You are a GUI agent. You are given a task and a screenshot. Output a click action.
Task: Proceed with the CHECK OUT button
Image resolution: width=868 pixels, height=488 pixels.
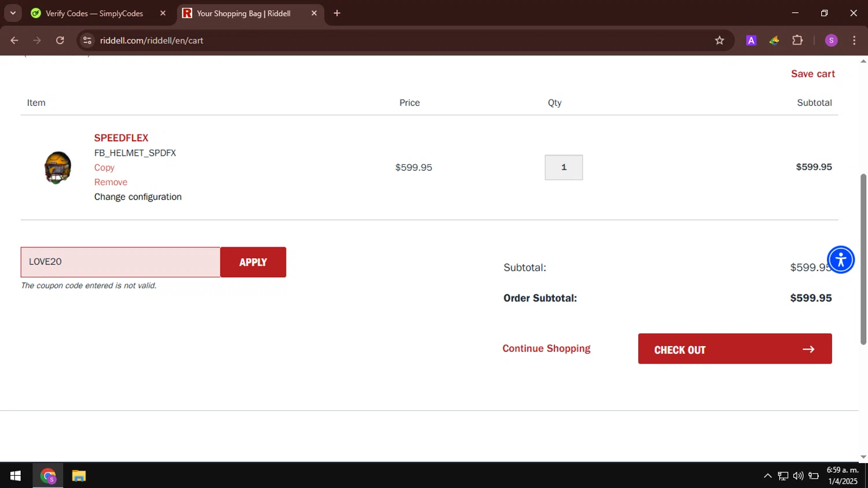click(x=735, y=348)
